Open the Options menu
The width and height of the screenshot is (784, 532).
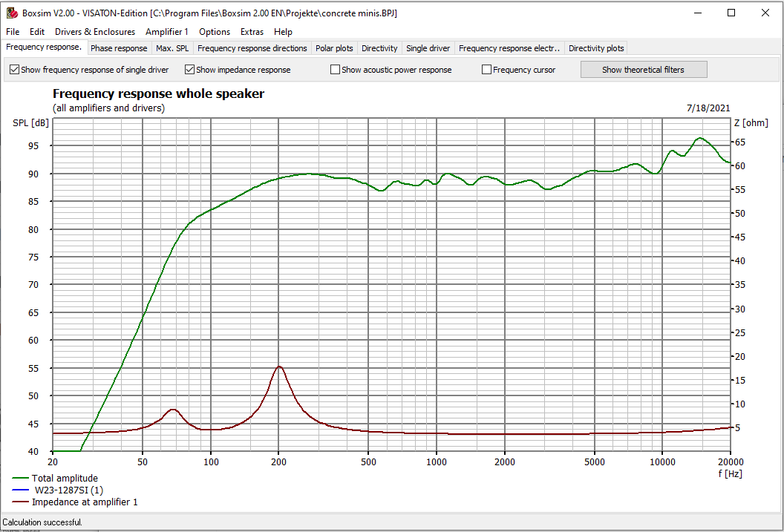point(214,32)
